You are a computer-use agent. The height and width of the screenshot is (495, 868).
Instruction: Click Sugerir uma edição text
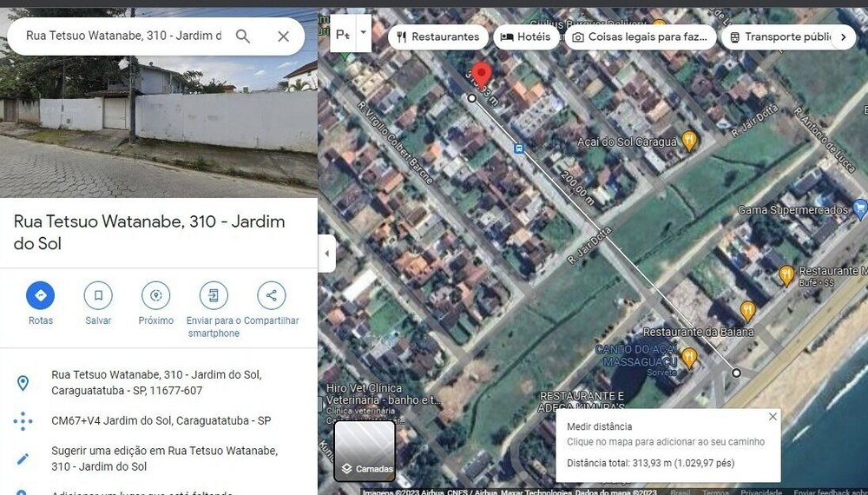[164, 459]
